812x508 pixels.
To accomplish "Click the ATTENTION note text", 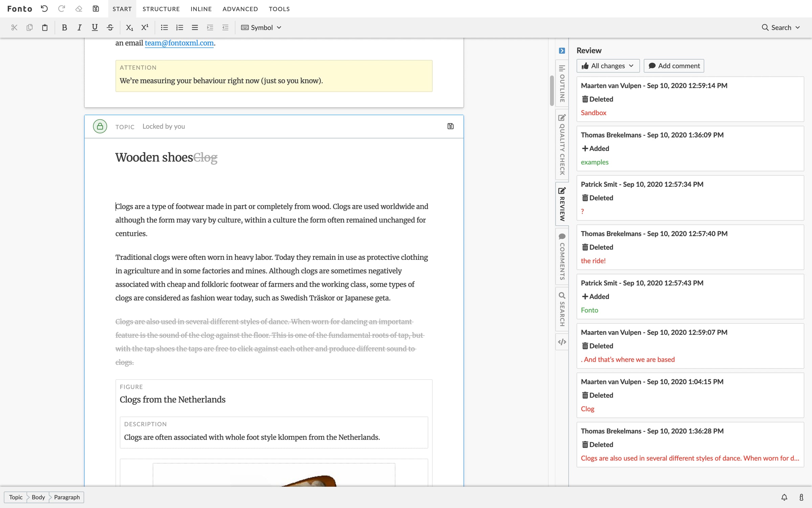I will pyautogui.click(x=221, y=81).
